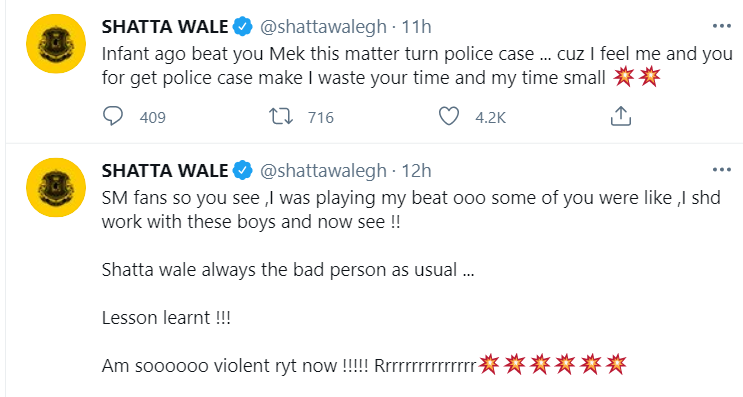Open the 12h timestamp link
Screen dimensions: 743x397
coord(417,170)
